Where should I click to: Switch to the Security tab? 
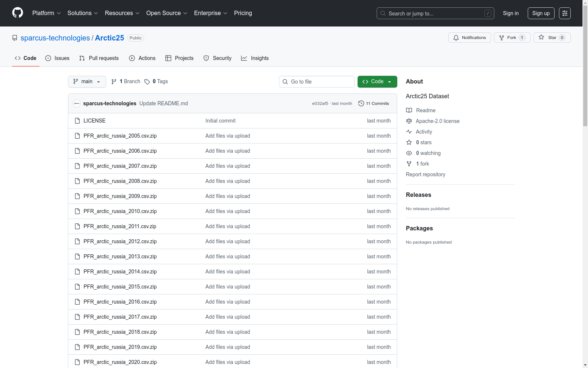coord(218,58)
